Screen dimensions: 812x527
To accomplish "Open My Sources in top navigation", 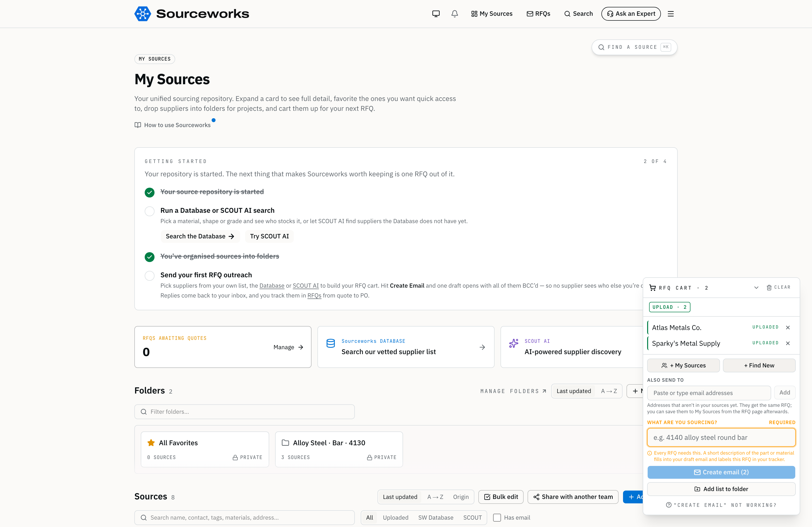I will coord(492,14).
